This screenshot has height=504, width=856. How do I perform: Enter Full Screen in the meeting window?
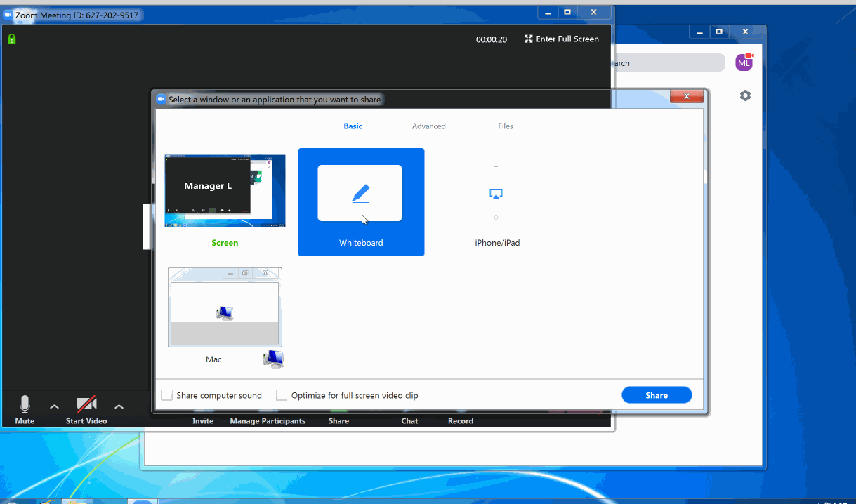pos(562,39)
